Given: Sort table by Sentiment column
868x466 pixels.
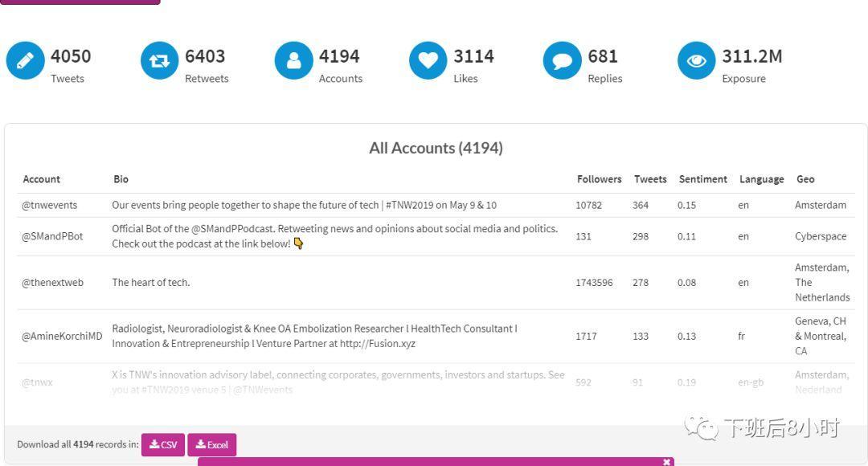Looking at the screenshot, I should pos(702,179).
